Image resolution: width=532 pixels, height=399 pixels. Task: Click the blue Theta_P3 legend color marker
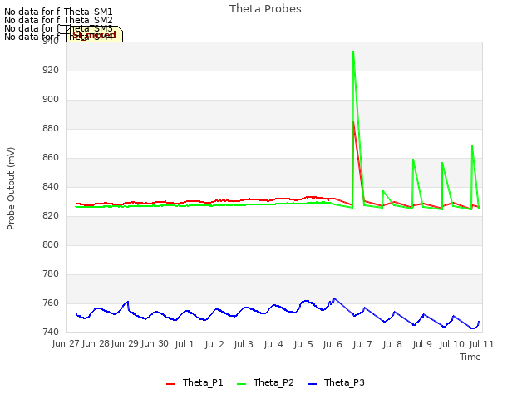pos(312,384)
